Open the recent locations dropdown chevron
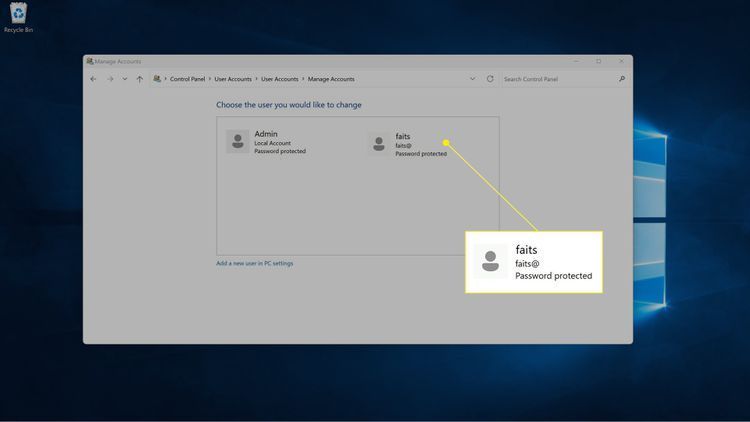 click(124, 79)
